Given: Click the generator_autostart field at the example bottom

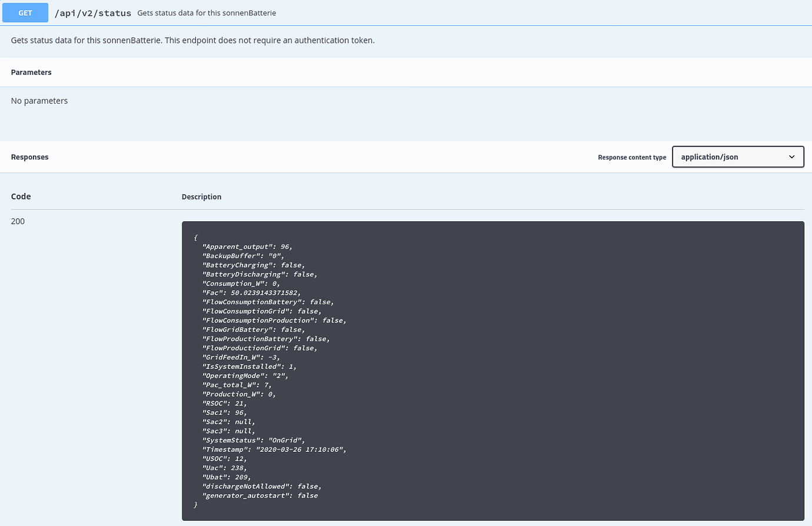Looking at the screenshot, I should [x=262, y=495].
